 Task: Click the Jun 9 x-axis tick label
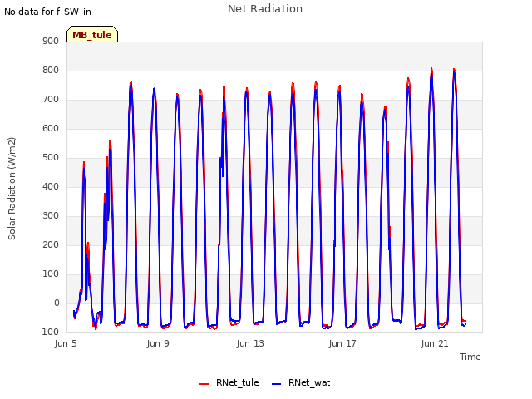158,343
